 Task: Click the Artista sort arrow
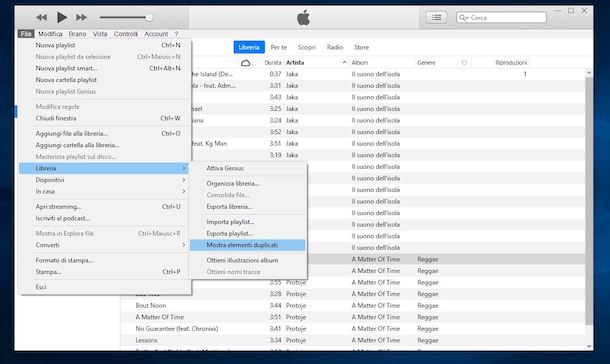[344, 62]
